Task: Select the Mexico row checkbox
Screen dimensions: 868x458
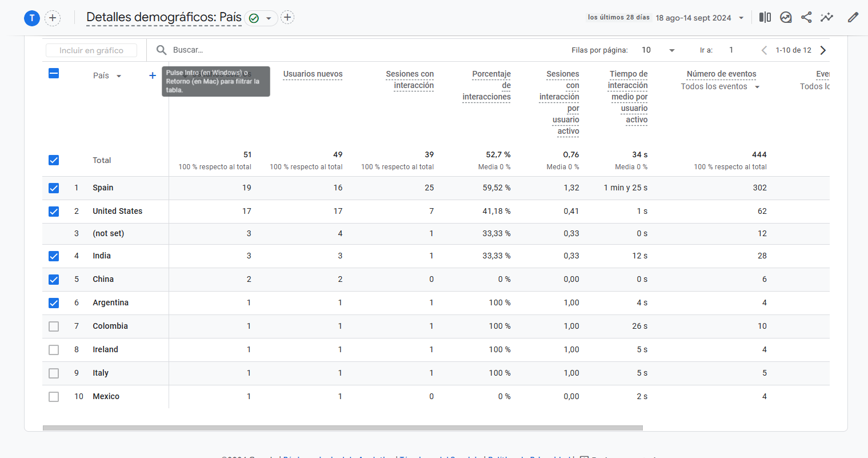Action: 54,397
